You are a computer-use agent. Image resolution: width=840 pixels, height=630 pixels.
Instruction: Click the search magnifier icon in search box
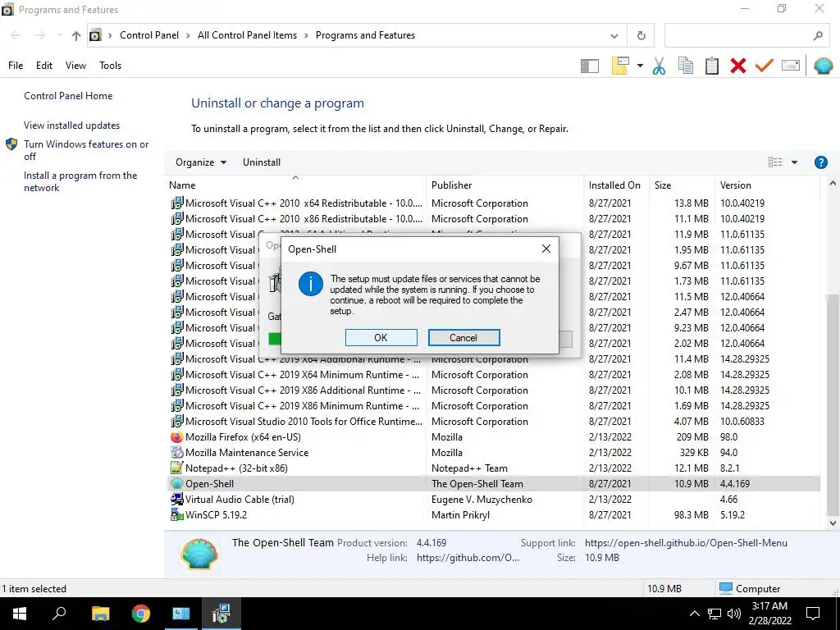[x=818, y=35]
